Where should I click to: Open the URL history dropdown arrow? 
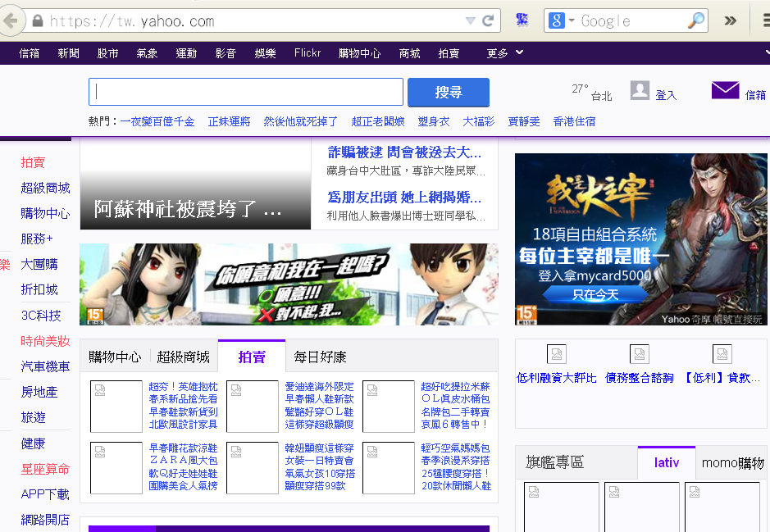(470, 20)
